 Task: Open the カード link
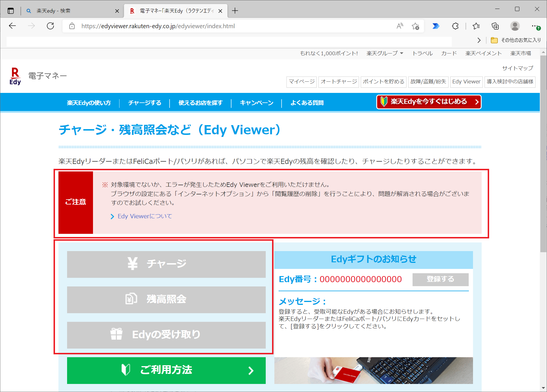(x=449, y=53)
